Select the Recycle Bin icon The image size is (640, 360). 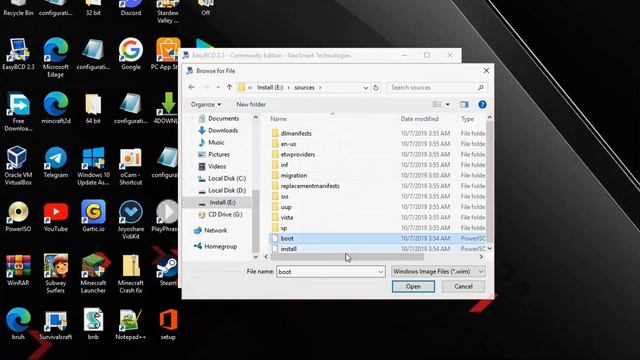[18, 8]
